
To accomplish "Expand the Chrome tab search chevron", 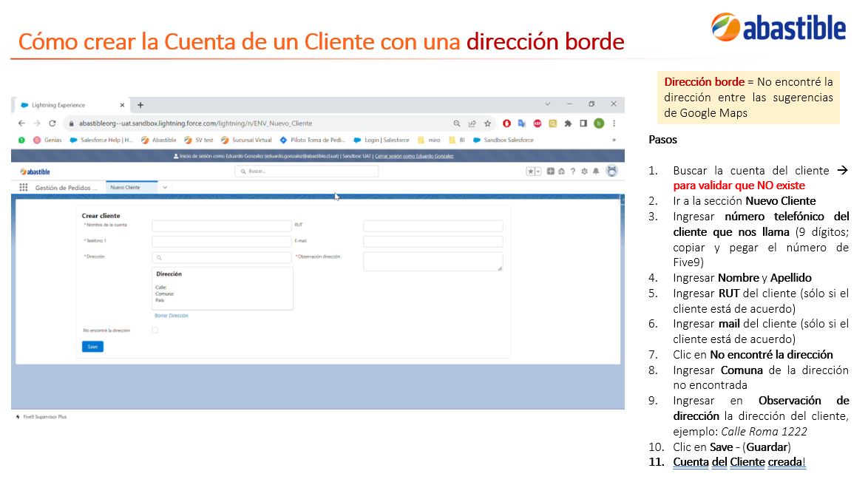I will tap(547, 104).
